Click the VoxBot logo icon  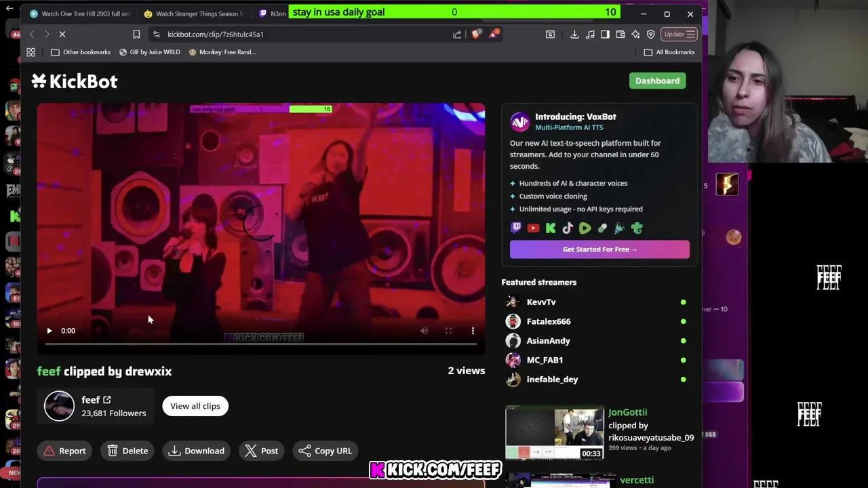point(520,122)
